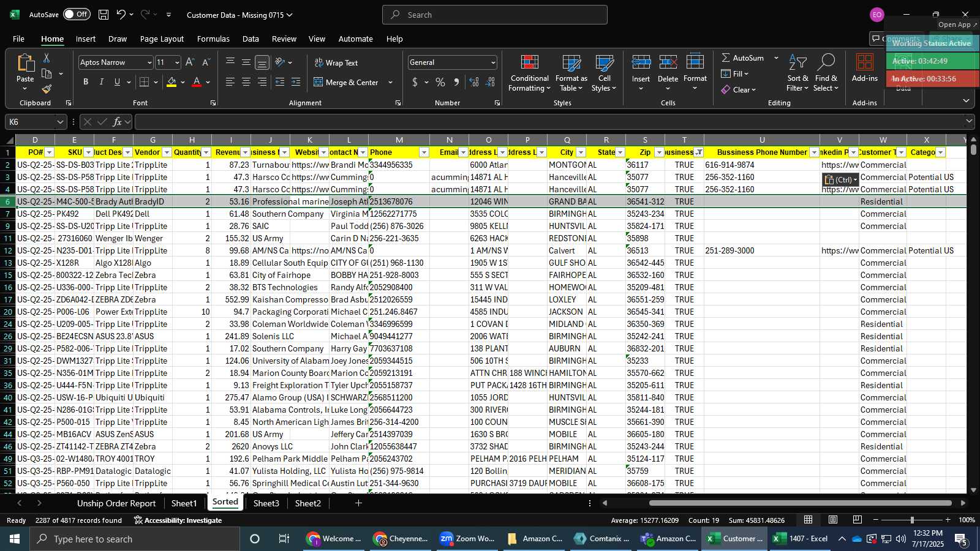This screenshot has width=980, height=551.
Task: Open Zoom Workplace in taskbar
Action: pos(468,539)
